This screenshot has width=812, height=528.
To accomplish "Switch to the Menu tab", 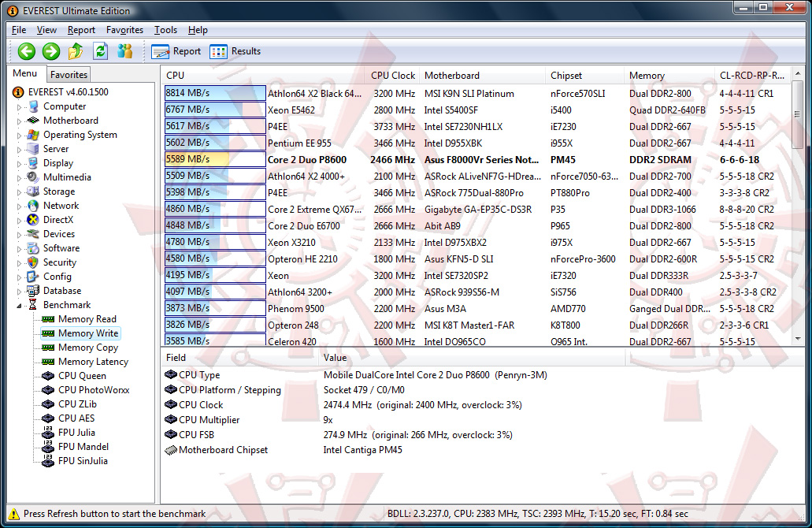I will pos(25,73).
